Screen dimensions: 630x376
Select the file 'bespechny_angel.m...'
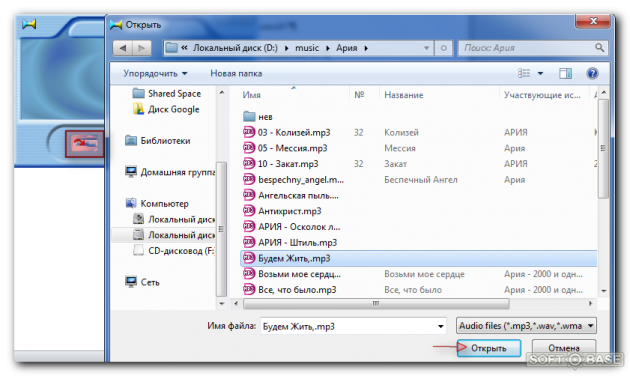pos(294,180)
